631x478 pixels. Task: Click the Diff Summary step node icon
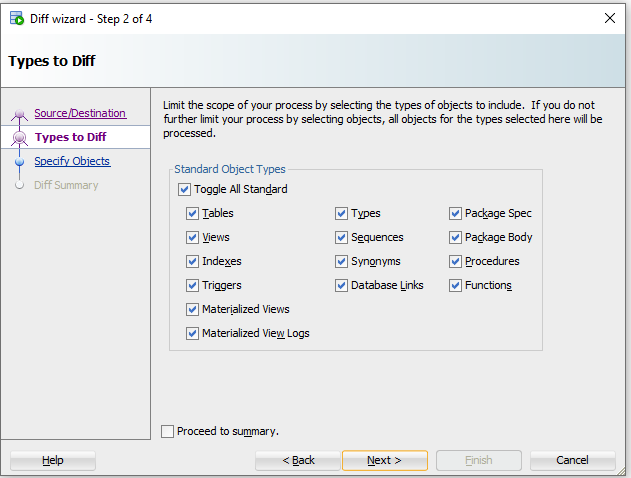(x=19, y=185)
